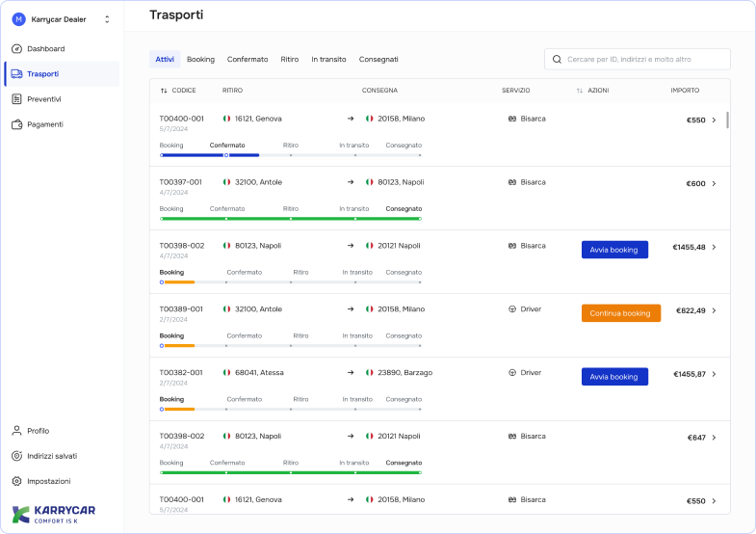
Task: Open the Pagamenti wallet icon
Action: pyautogui.click(x=17, y=124)
